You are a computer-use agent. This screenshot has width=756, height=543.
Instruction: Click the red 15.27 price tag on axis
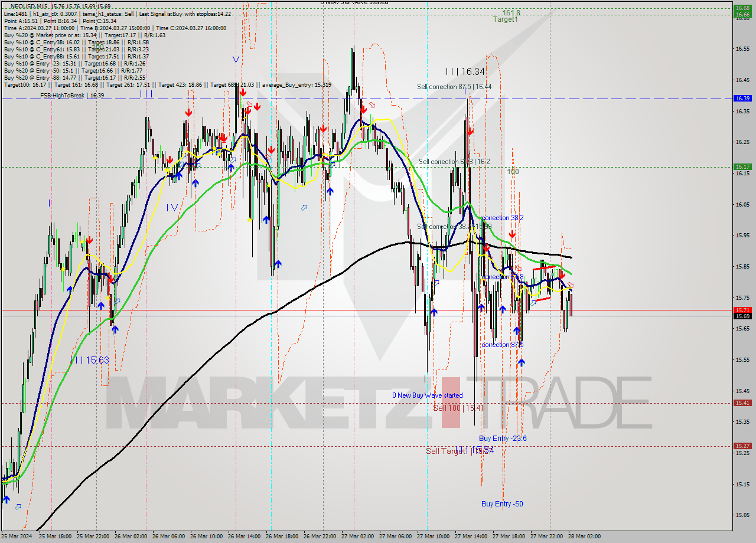[742, 446]
